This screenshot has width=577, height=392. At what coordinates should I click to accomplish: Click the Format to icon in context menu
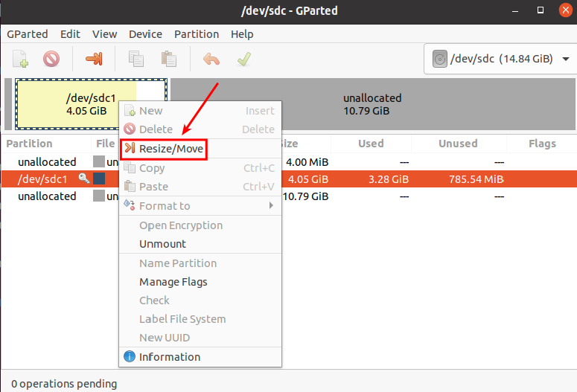pyautogui.click(x=129, y=205)
